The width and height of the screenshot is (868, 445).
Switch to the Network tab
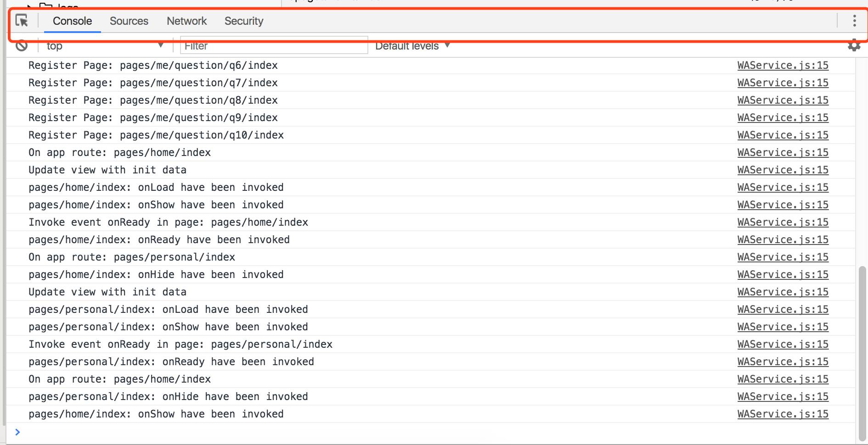(x=186, y=21)
